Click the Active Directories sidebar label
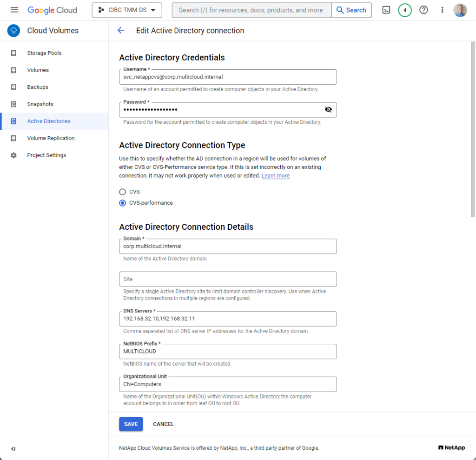This screenshot has height=460, width=476. coord(48,121)
